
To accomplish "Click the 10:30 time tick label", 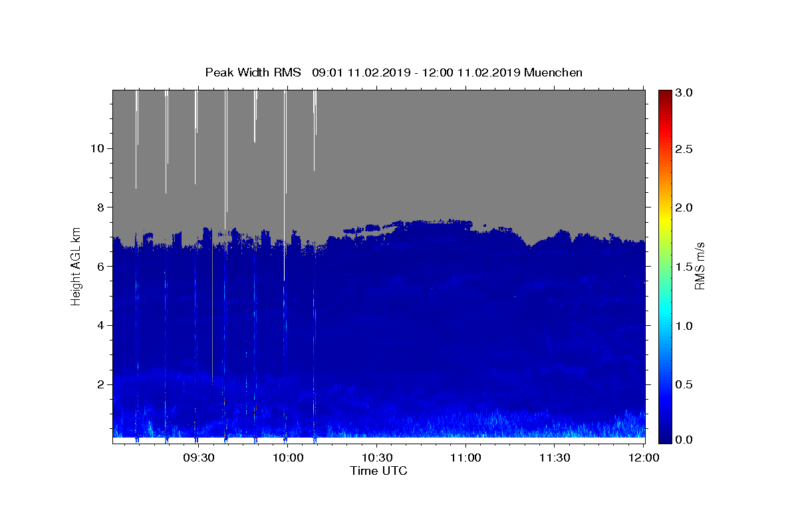I will click(x=376, y=458).
